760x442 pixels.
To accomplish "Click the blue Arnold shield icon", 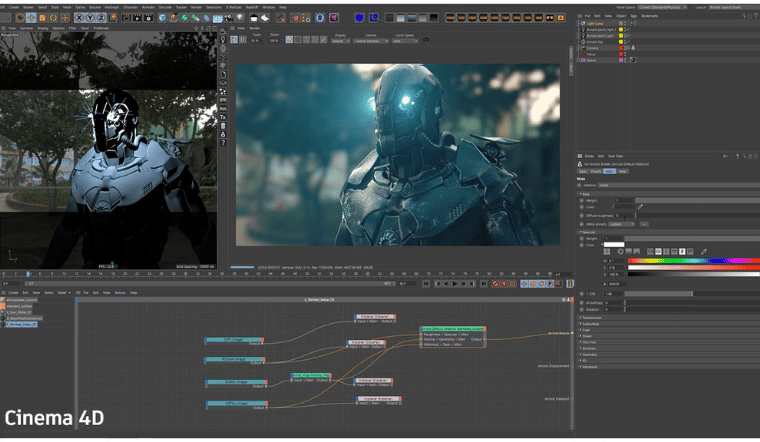I will (359, 18).
